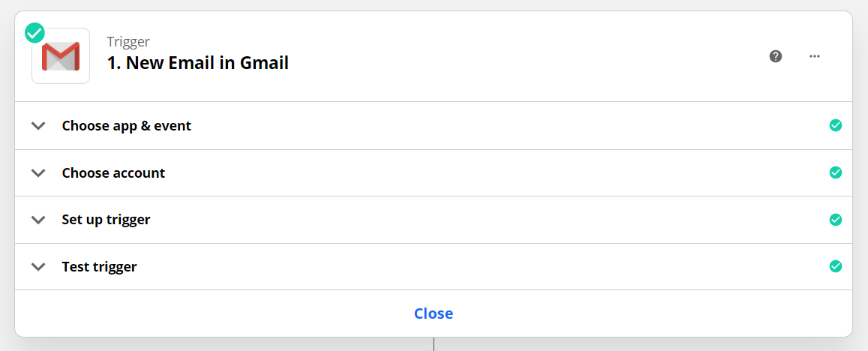
Task: Open the Set up trigger section
Action: [106, 220]
